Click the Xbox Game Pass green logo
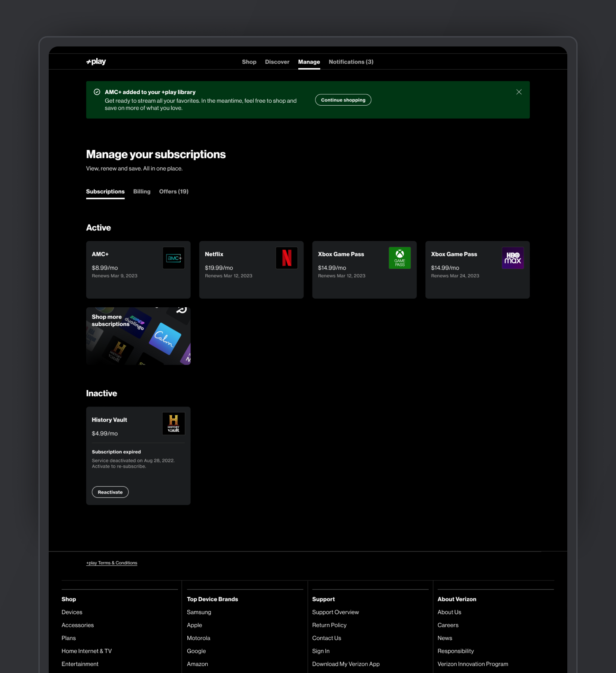Screen dimensions: 616x673 400,258
